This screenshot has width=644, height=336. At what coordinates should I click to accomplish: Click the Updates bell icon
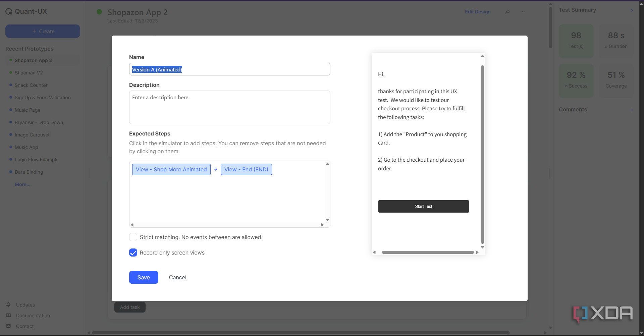8,304
